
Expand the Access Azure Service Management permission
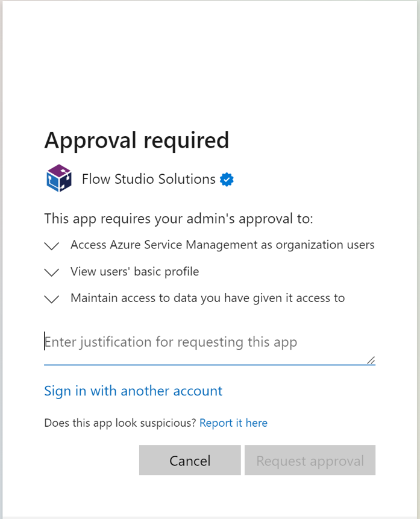pos(52,246)
